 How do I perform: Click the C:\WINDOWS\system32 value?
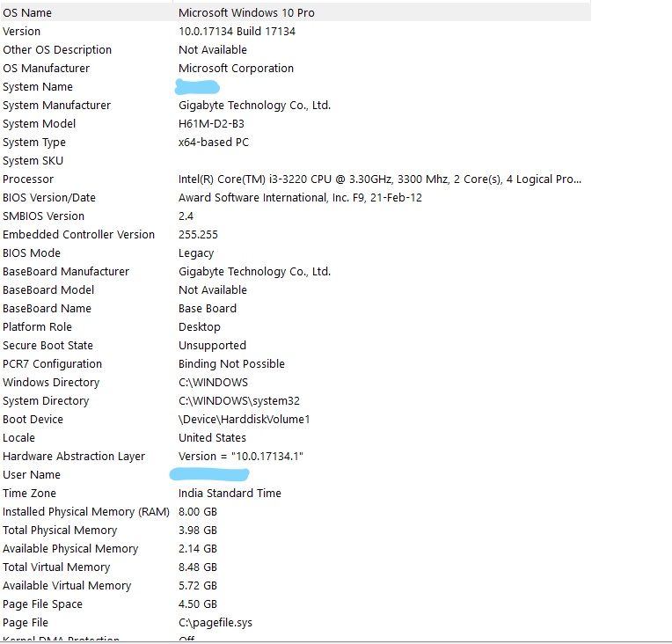pyautogui.click(x=239, y=400)
